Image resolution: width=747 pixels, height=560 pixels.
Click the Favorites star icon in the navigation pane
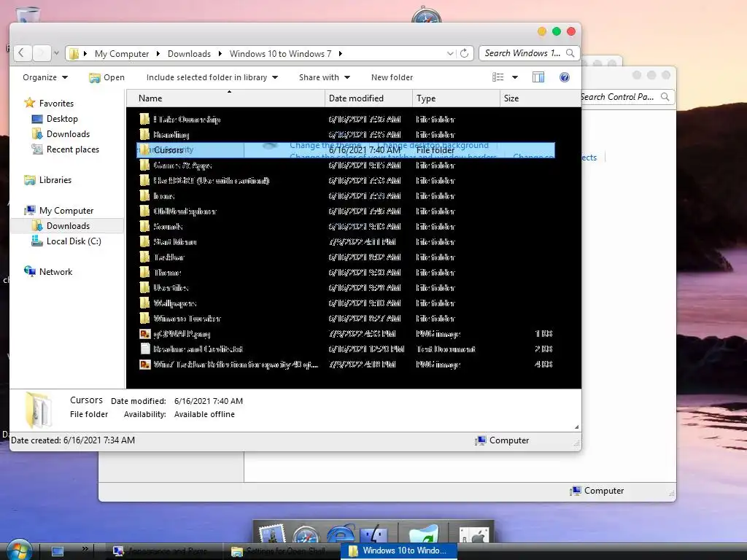click(x=29, y=103)
